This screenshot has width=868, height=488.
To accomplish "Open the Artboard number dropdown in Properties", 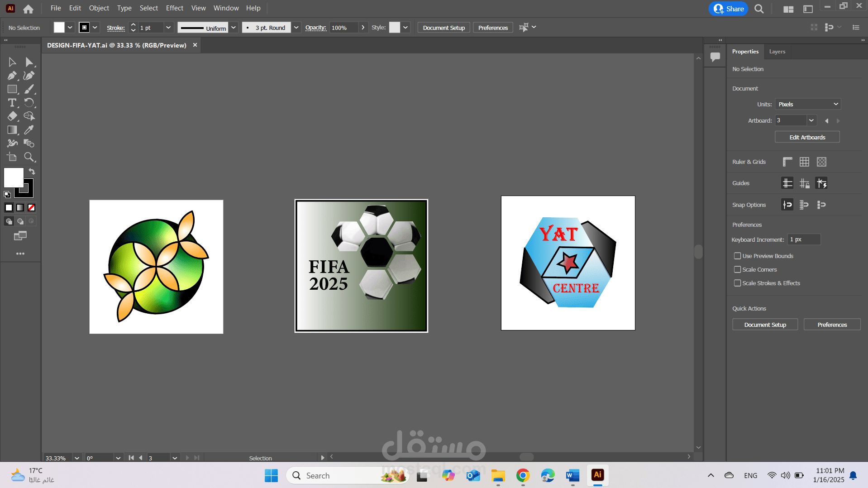I will click(x=811, y=120).
